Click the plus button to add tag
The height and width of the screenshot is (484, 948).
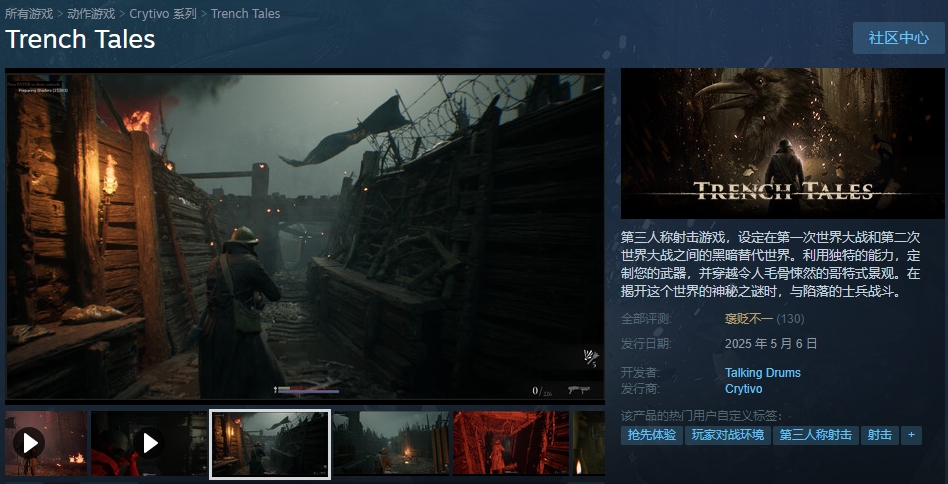[911, 435]
